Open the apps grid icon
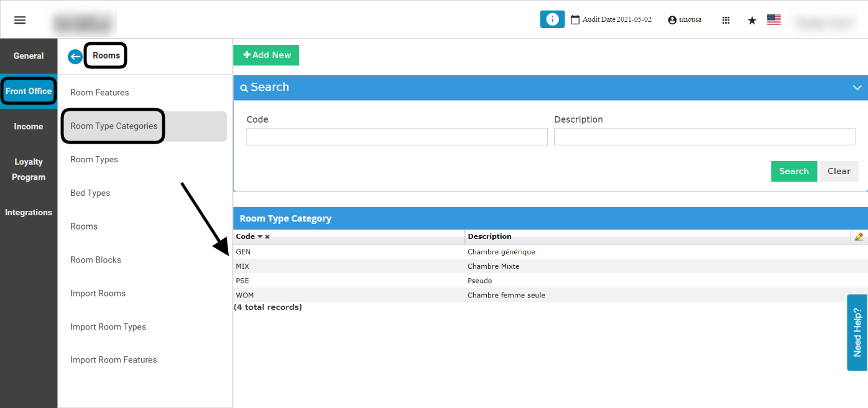Screen dimensions: 868x408 click(x=726, y=20)
